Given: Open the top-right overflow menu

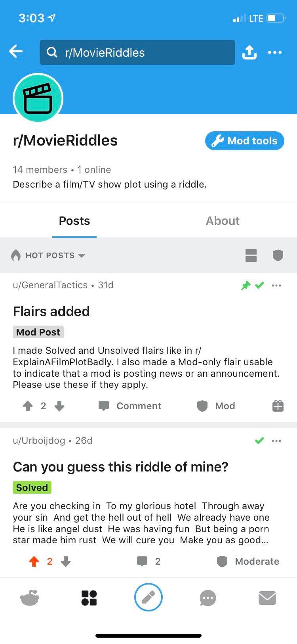Looking at the screenshot, I should tap(275, 52).
